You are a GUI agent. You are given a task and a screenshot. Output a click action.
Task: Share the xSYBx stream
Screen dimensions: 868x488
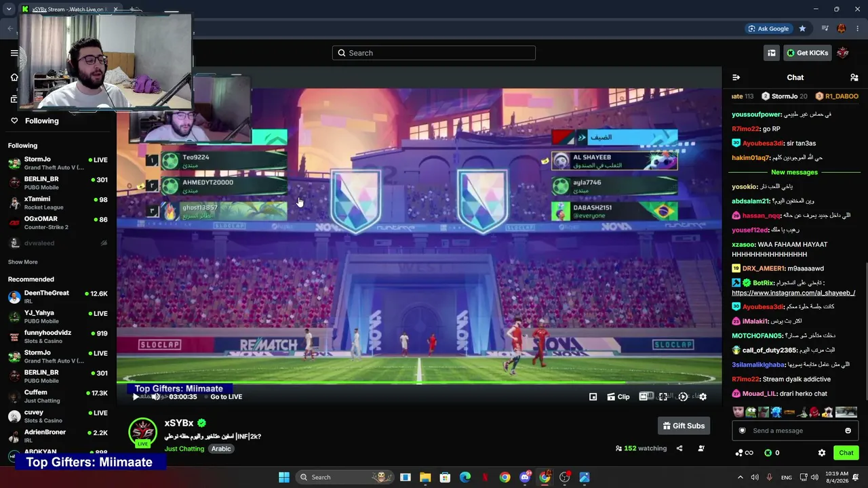(x=679, y=448)
